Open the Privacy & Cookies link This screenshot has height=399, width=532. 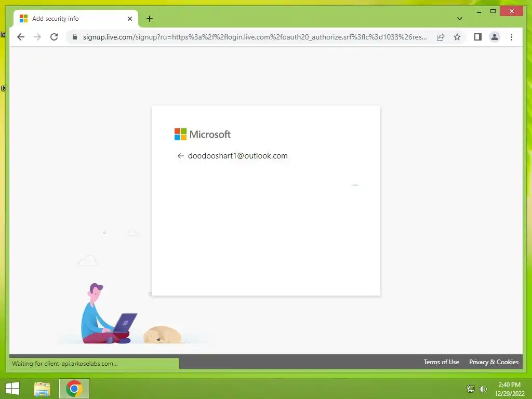494,362
